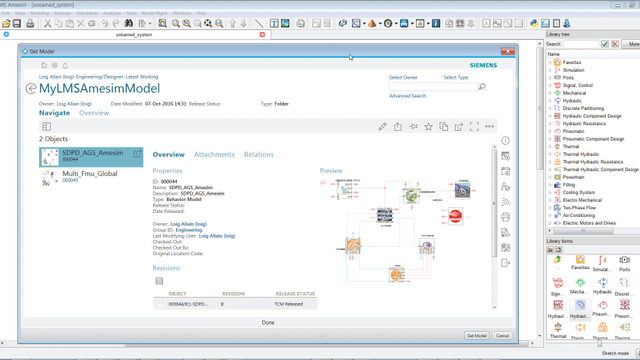640x360 pixels.
Task: Open the Modeling menu
Action: click(x=39, y=13)
